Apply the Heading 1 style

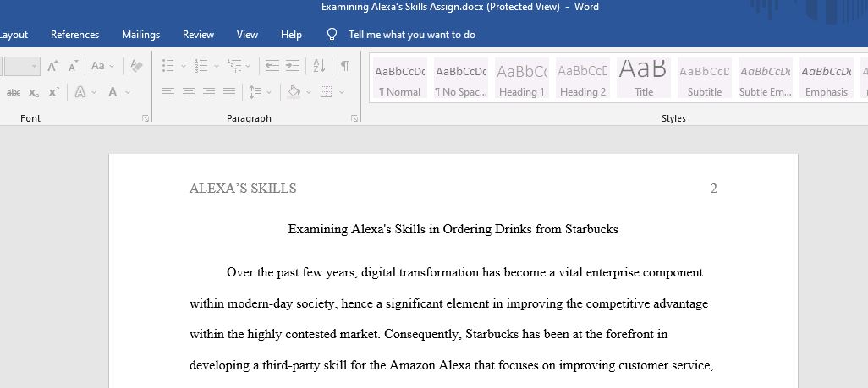[x=521, y=78]
